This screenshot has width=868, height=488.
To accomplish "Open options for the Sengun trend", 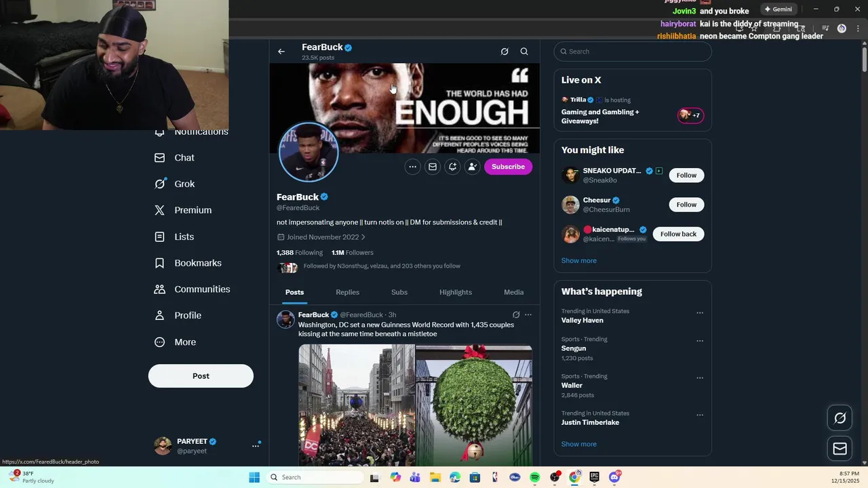I will [700, 341].
